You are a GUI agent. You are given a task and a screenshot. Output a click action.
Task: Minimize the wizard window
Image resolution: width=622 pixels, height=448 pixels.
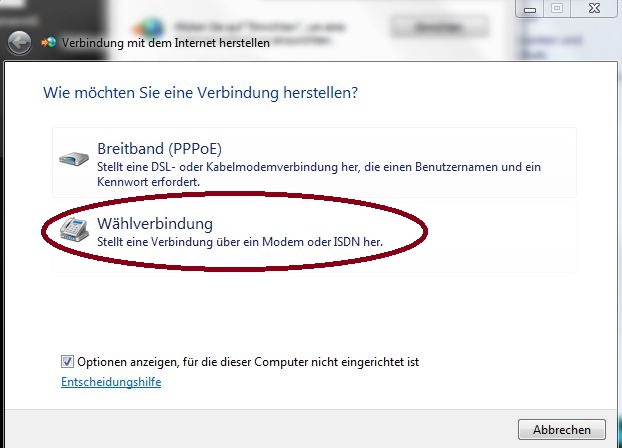point(530,9)
